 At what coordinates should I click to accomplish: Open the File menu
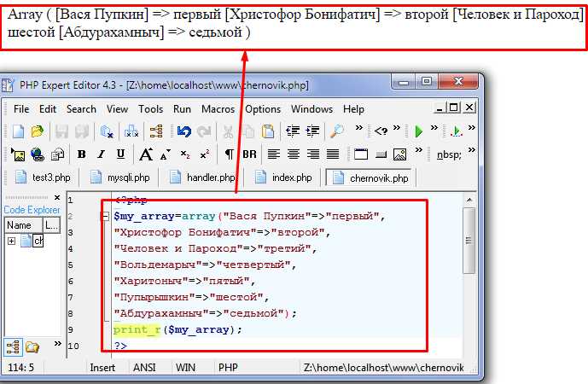click(x=21, y=109)
